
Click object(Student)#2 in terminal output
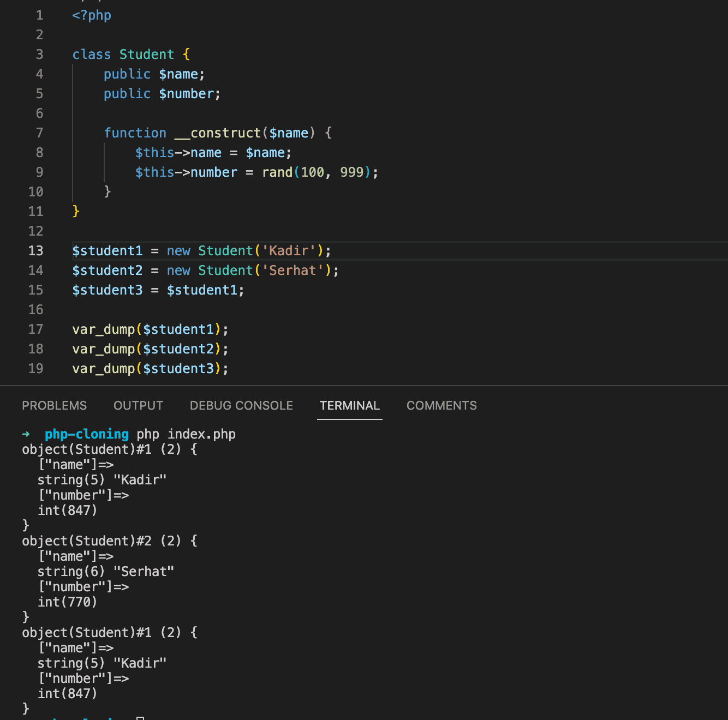(87, 541)
